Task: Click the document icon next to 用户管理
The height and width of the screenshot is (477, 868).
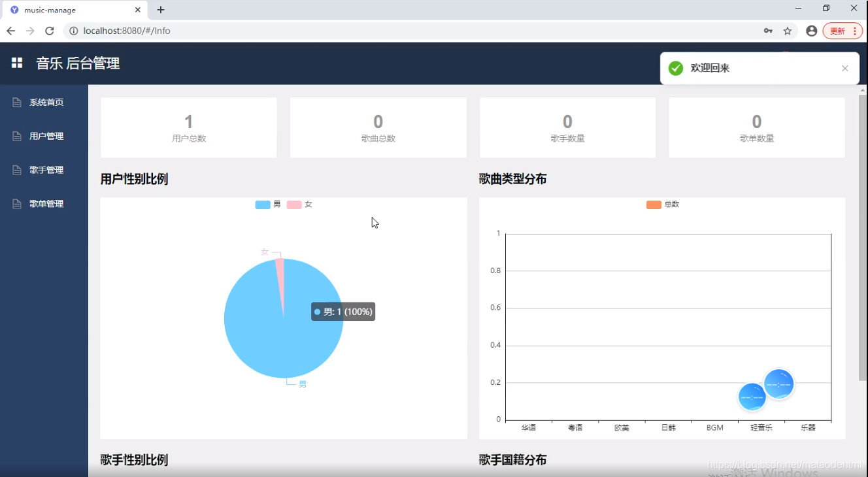Action: point(18,137)
